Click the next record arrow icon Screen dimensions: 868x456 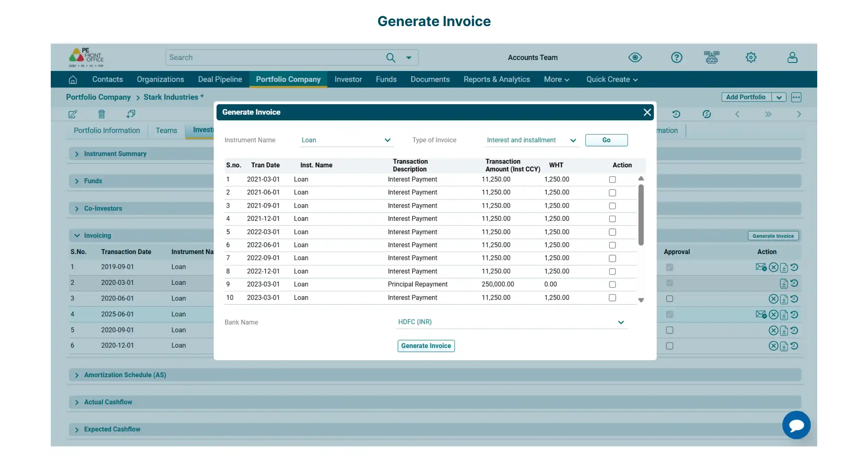[x=799, y=114]
